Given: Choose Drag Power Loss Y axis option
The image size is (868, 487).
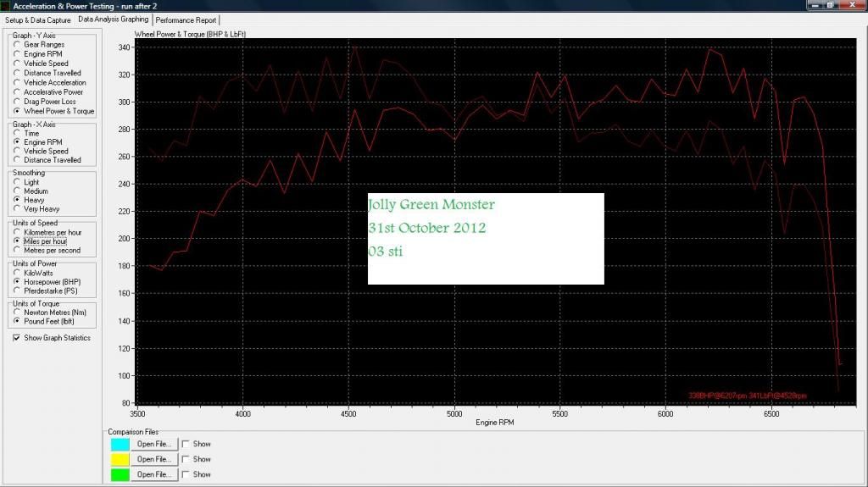Looking at the screenshot, I should [x=18, y=102].
